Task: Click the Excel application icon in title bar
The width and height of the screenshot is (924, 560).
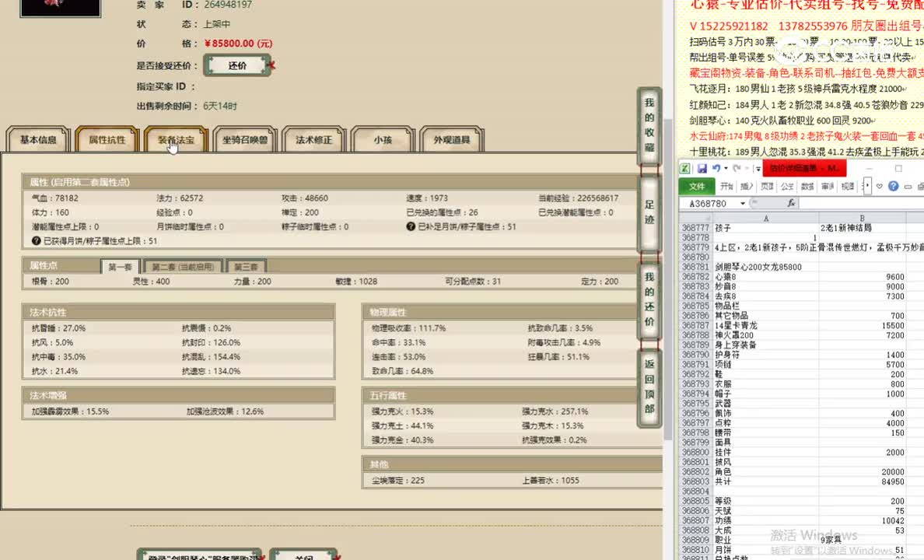Action: coord(684,169)
